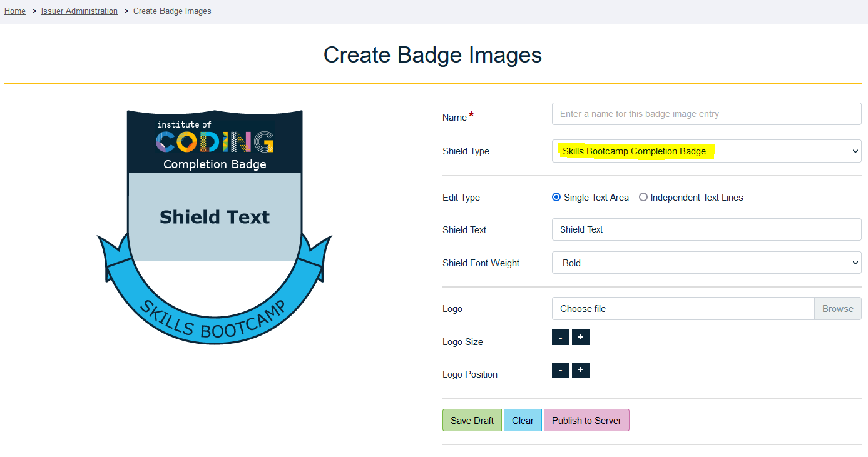Click the Shield Type label

pos(466,151)
